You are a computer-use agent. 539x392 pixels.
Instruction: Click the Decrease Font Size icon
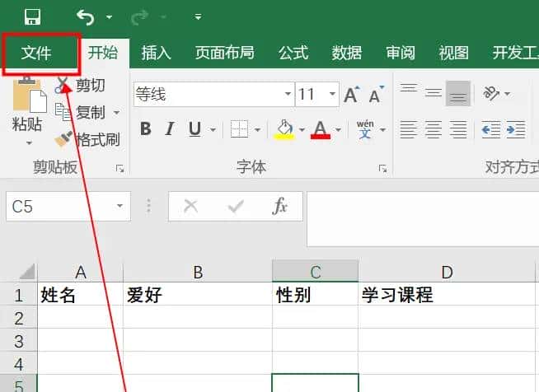click(377, 94)
